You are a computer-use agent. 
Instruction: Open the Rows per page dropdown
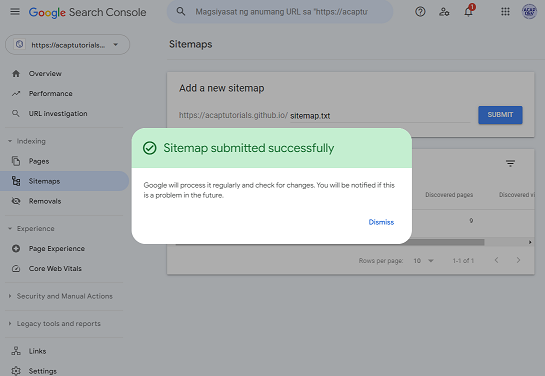pyautogui.click(x=423, y=261)
